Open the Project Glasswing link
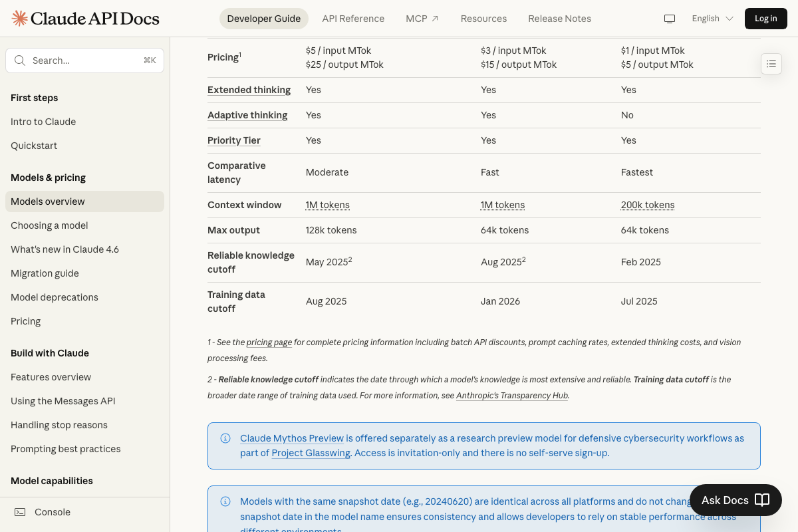This screenshot has height=532, width=798. point(311,453)
